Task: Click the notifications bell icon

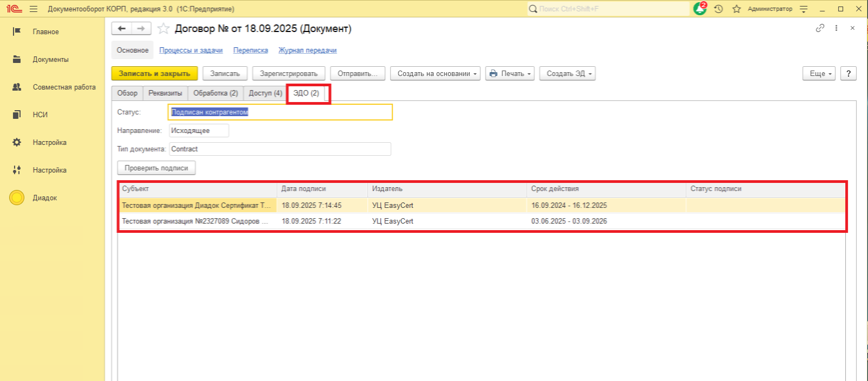Action: pyautogui.click(x=700, y=9)
